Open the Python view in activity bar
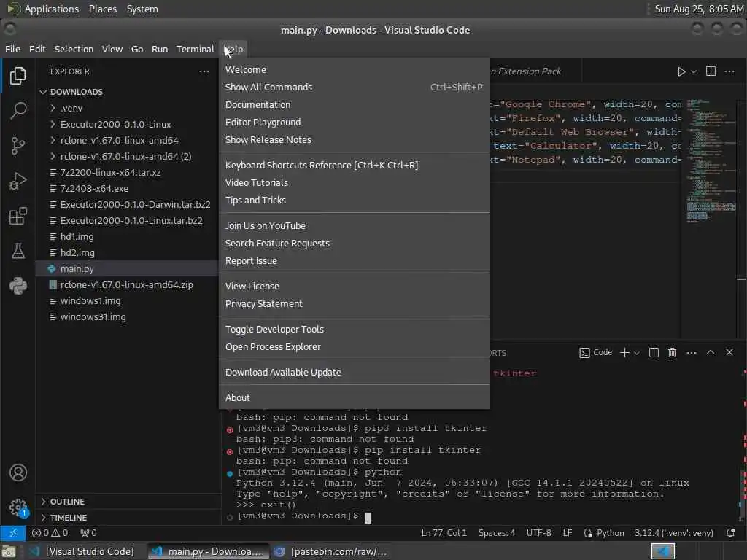 coord(18,286)
